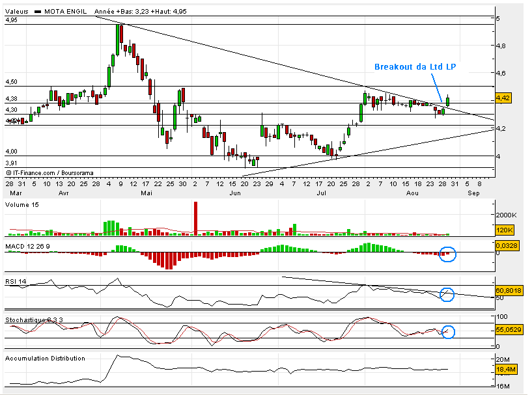Viewport: 532px width, 395px height.
Task: Click the 16M accumulation axis label
Action: (503, 386)
